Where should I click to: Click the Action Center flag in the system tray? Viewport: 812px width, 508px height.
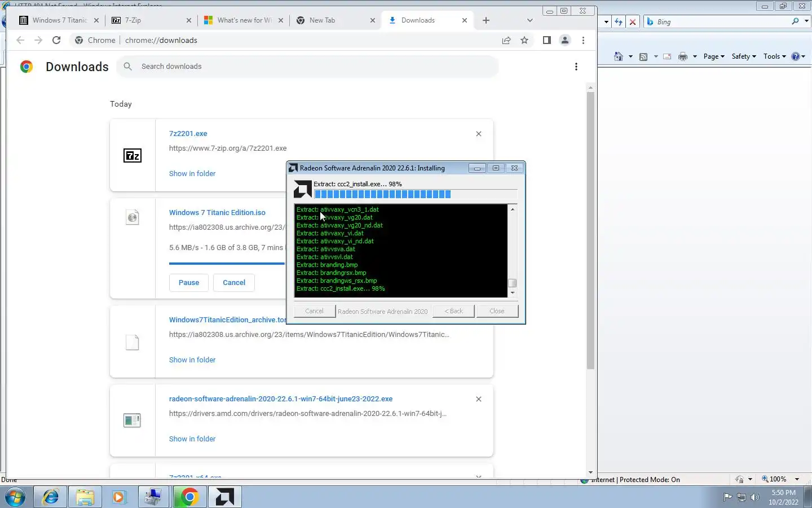point(728,497)
